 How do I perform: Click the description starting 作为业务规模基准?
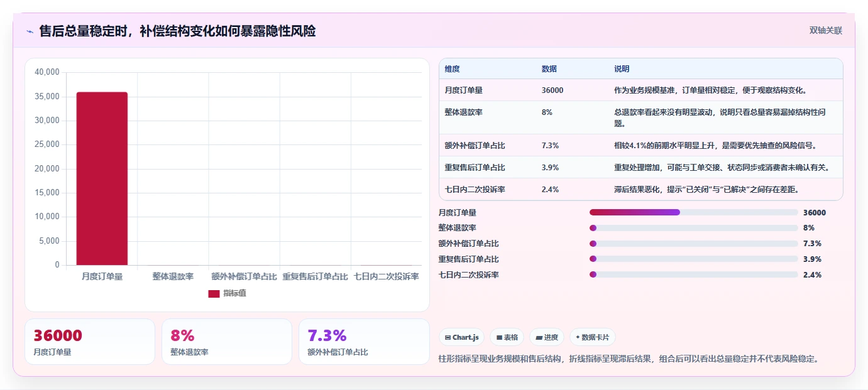[711, 90]
